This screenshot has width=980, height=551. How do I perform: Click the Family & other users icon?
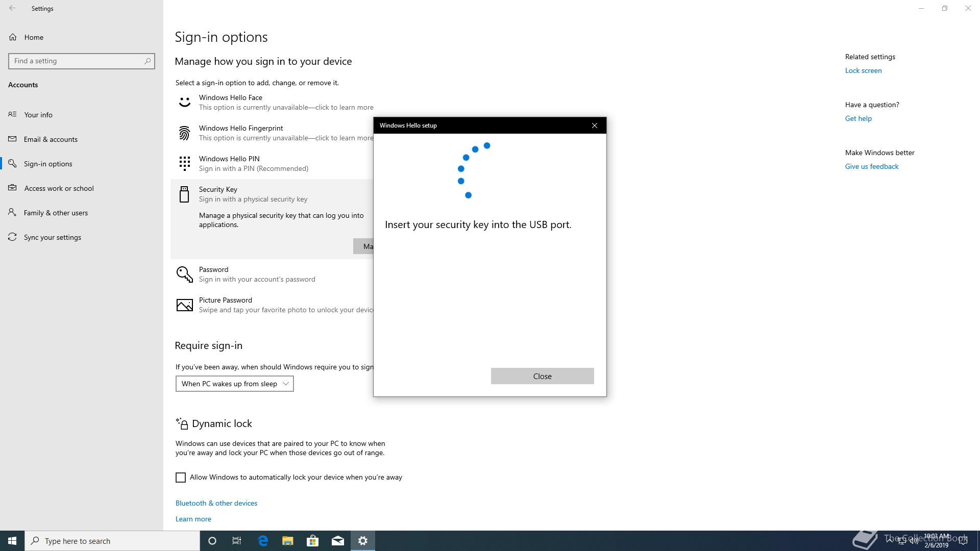[12, 212]
